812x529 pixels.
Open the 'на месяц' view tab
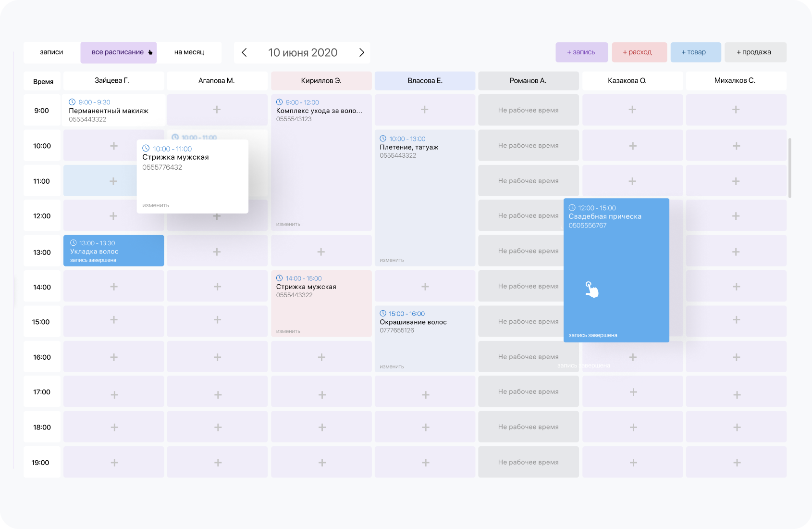tap(189, 52)
